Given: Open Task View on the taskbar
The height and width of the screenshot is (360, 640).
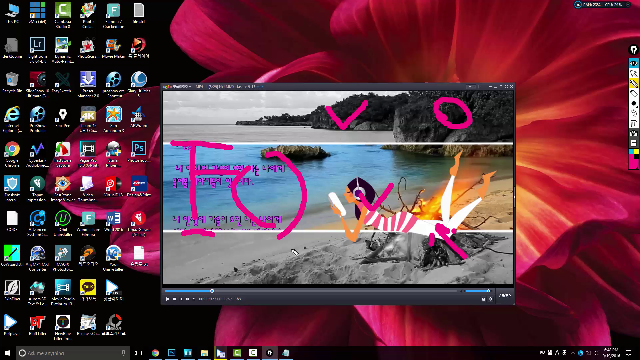Looking at the screenshot, I should (139, 353).
